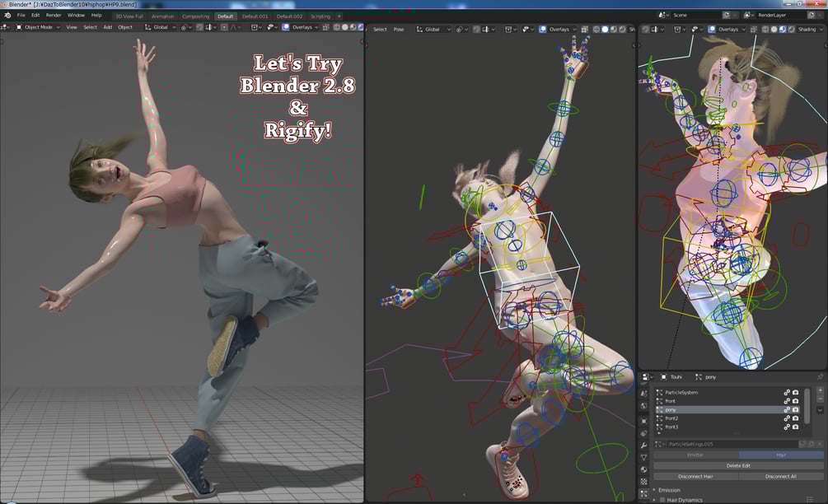Add a new workspace with the plus tab
Screen dimensions: 828x504
click(x=339, y=16)
